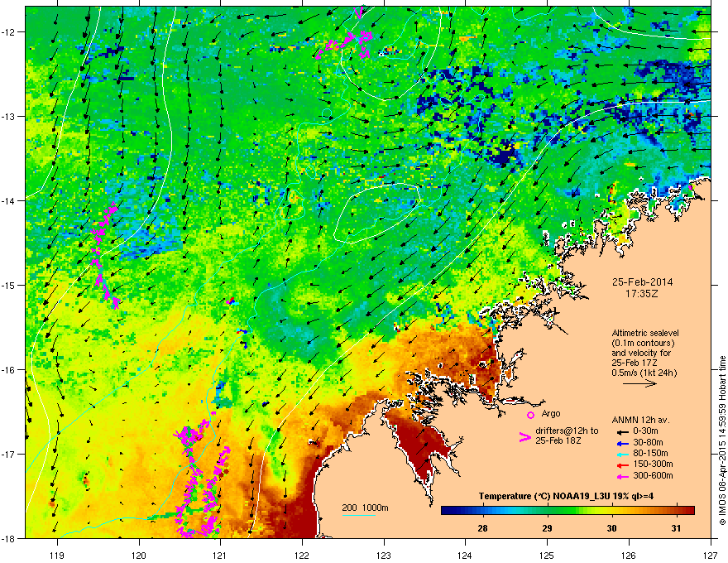Click longitude axis label 127
The width and height of the screenshot is (728, 563).
click(x=711, y=556)
